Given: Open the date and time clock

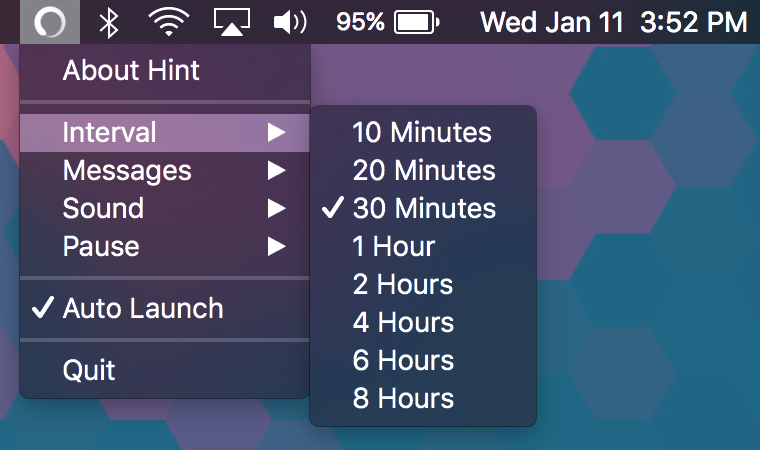Looking at the screenshot, I should 614,22.
